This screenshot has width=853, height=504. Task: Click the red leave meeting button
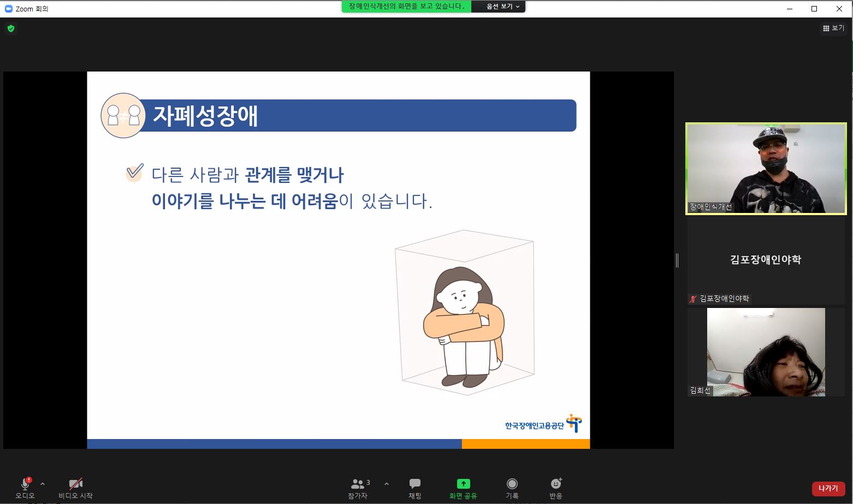[x=828, y=489]
